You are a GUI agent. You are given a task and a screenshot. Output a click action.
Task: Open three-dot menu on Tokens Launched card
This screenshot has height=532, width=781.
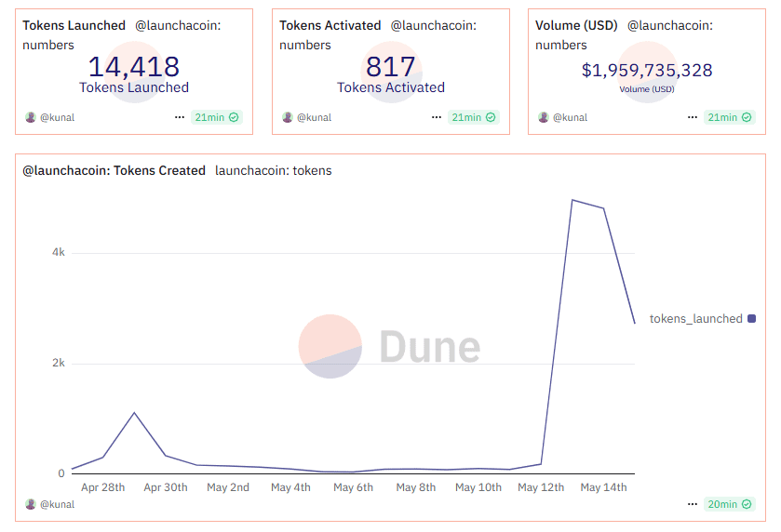pyautogui.click(x=180, y=117)
